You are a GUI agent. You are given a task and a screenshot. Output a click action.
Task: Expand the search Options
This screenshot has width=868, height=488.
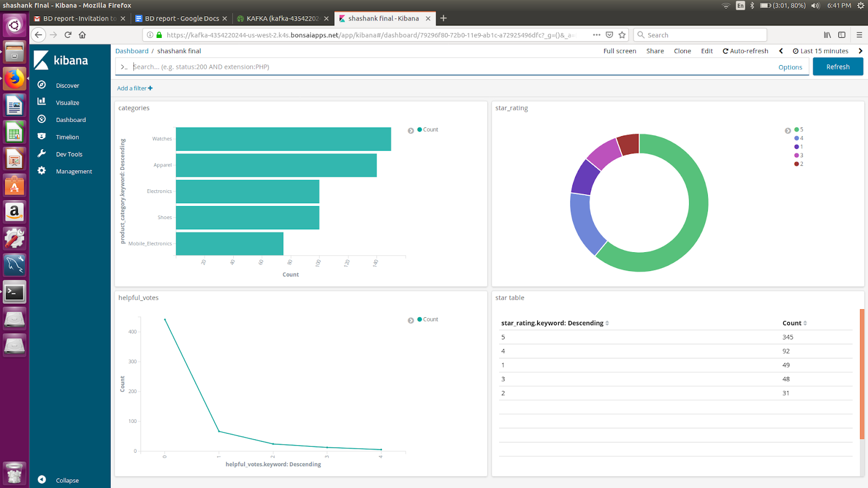click(790, 67)
